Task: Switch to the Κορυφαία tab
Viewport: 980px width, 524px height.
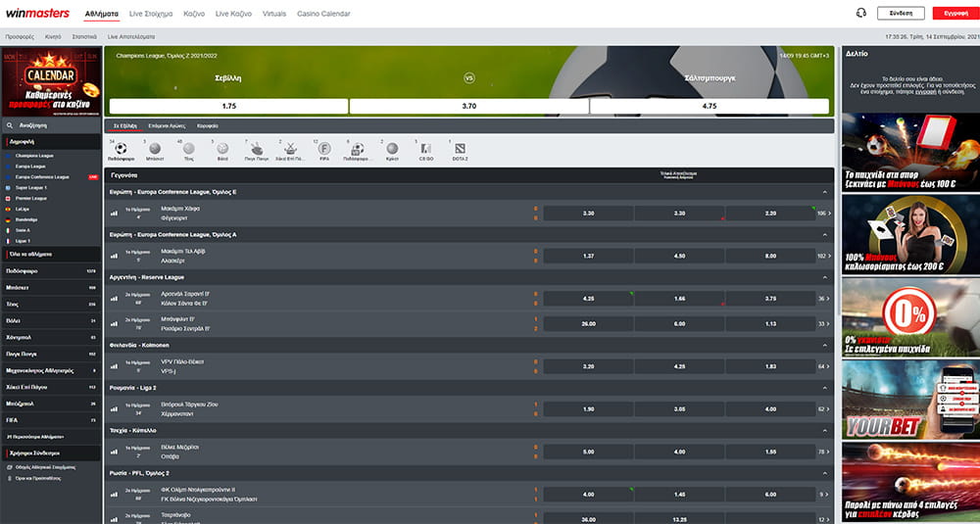Action: click(208, 126)
